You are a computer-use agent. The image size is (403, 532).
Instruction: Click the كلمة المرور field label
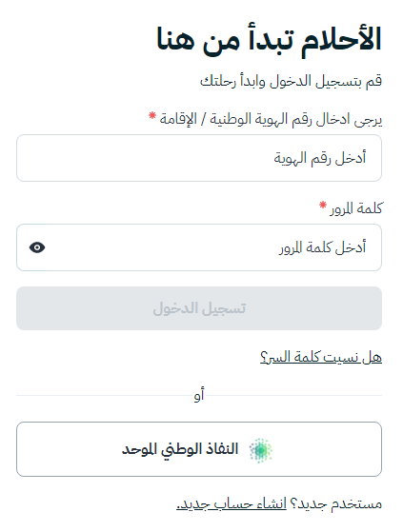pos(355,208)
